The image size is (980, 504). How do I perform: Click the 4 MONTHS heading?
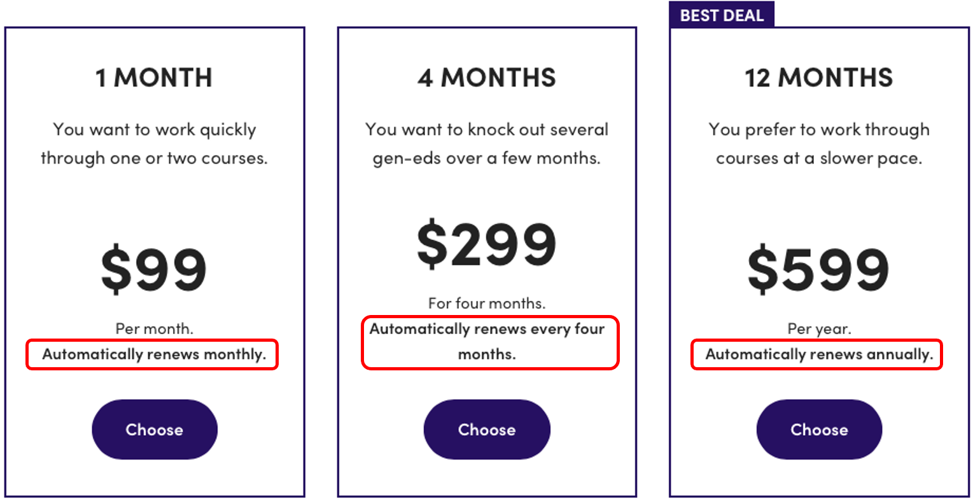pyautogui.click(x=487, y=78)
